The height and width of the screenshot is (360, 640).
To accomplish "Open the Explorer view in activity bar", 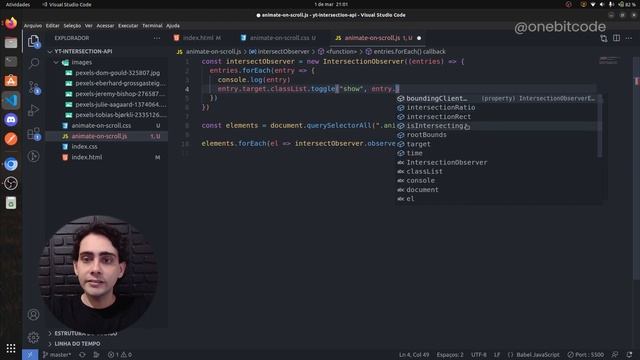I will 33,41.
